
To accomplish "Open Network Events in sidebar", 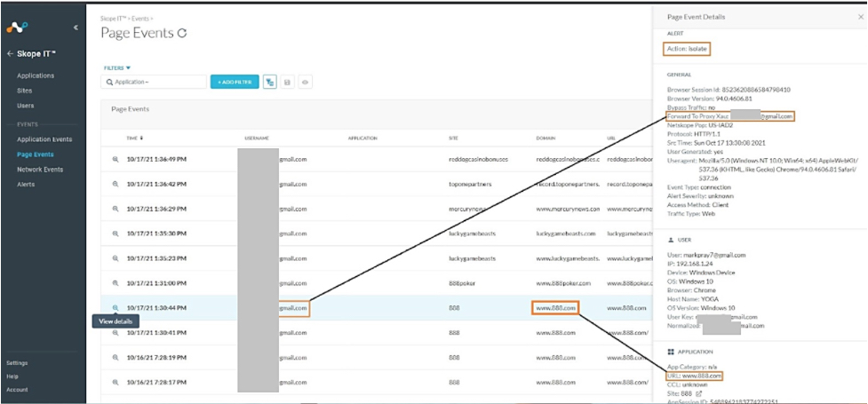I will [x=40, y=170].
